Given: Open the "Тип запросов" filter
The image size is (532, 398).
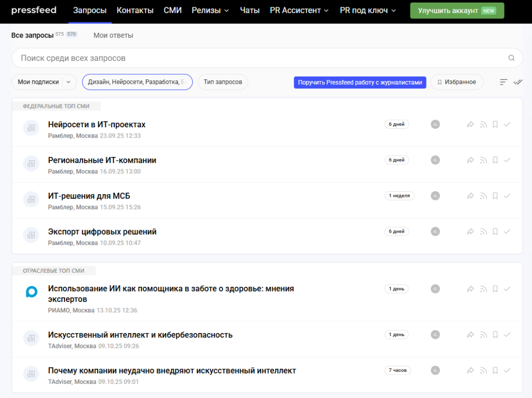Looking at the screenshot, I should 223,82.
